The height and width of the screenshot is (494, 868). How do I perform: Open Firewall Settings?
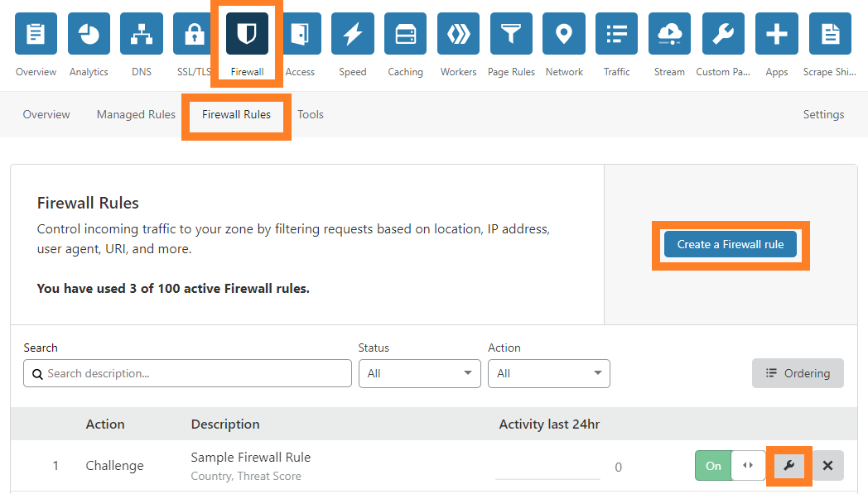pyautogui.click(x=823, y=114)
